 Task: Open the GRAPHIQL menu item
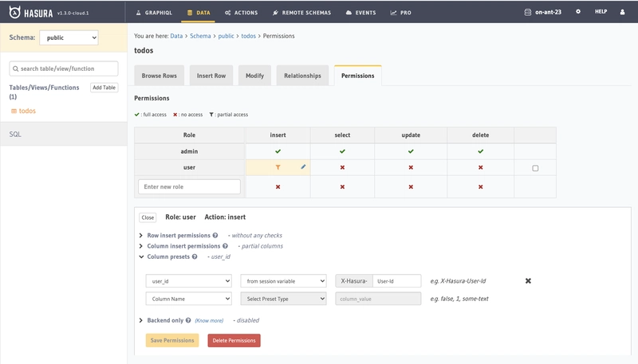154,13
